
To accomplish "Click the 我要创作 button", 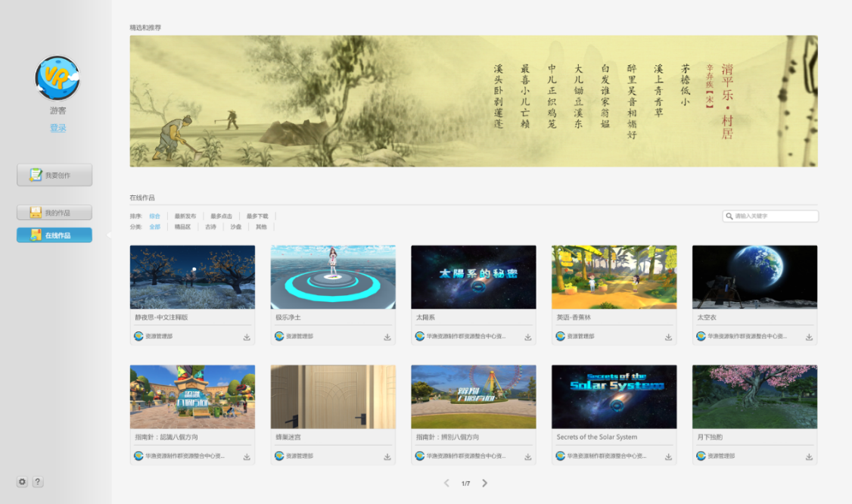I will (x=54, y=175).
